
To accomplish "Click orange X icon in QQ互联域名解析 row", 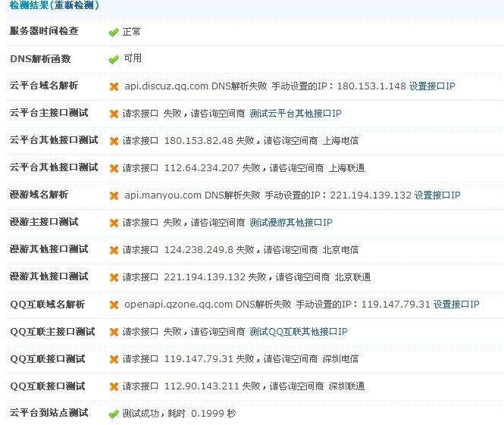I will click(114, 305).
